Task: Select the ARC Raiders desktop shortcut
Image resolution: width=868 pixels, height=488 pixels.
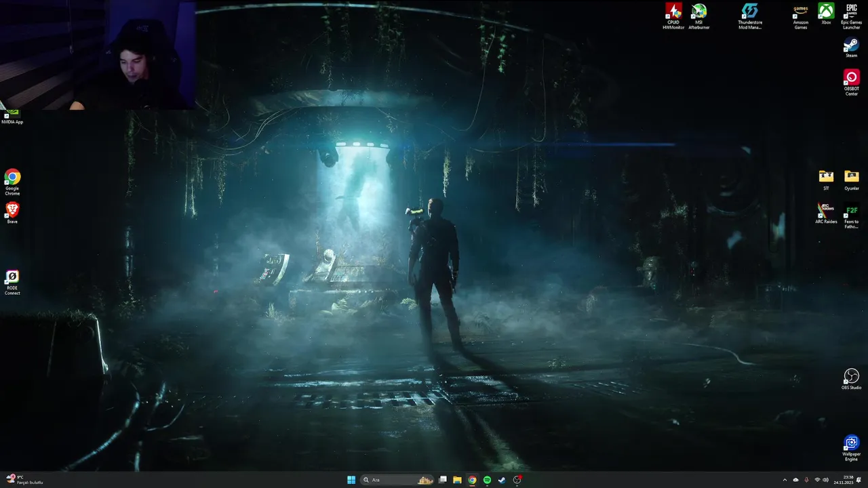Action: [x=826, y=214]
